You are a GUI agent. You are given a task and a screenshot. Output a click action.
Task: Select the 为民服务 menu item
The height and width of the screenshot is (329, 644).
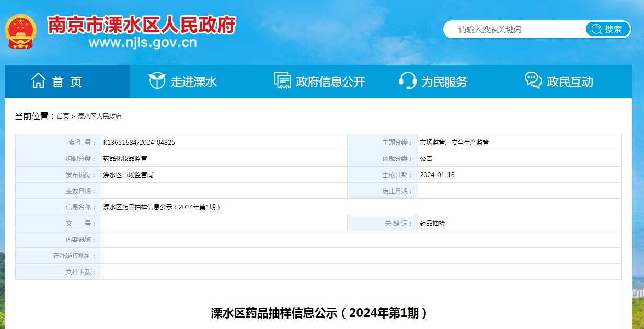(444, 82)
